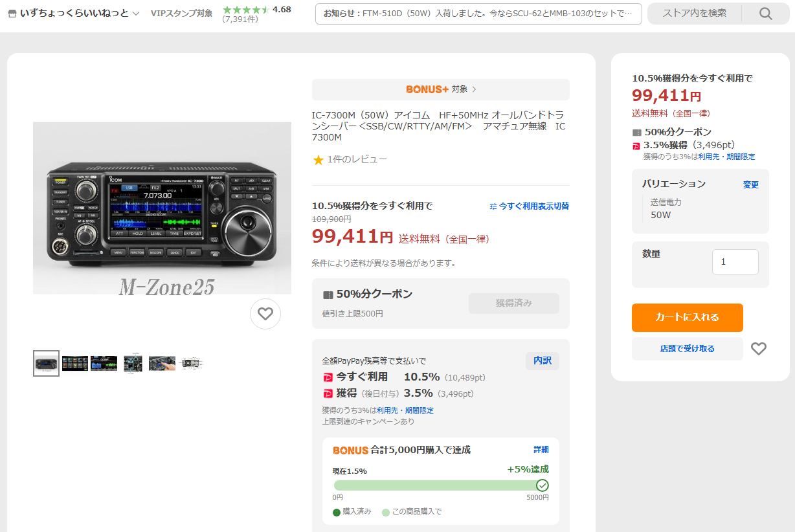Select the fourth product thumbnail
The image size is (795, 532).
pyautogui.click(x=133, y=362)
